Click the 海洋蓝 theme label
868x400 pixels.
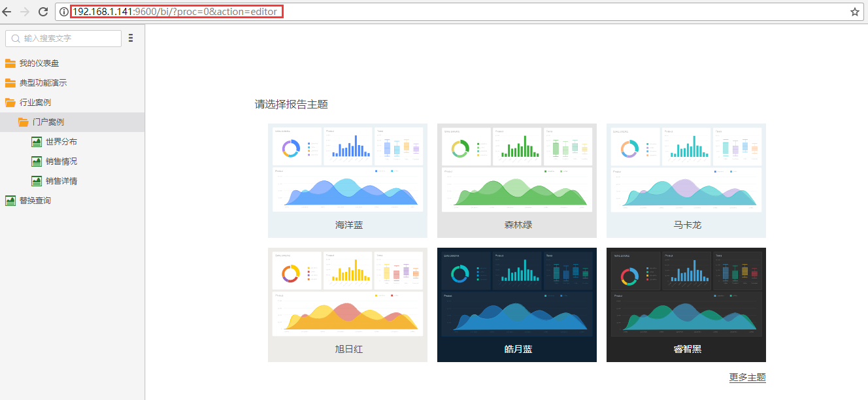(x=349, y=225)
